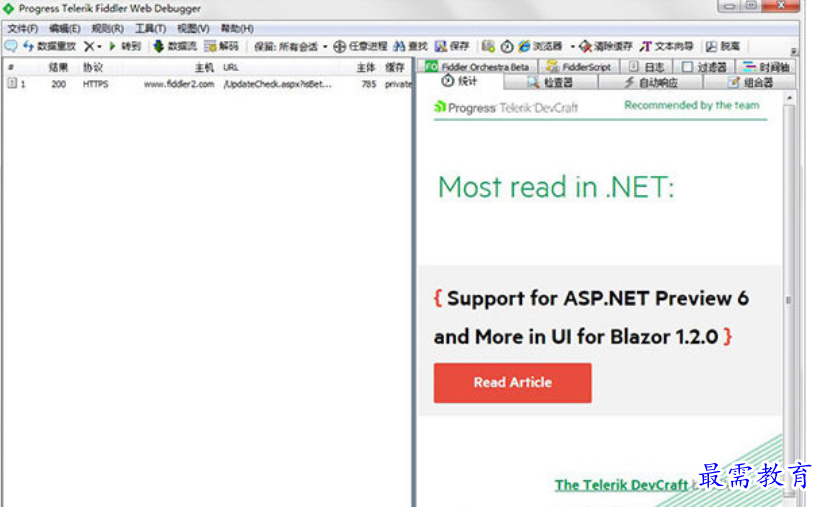Screen dimensions: 820x507
Task: Open the 工具(T) menu
Action: tap(150, 28)
